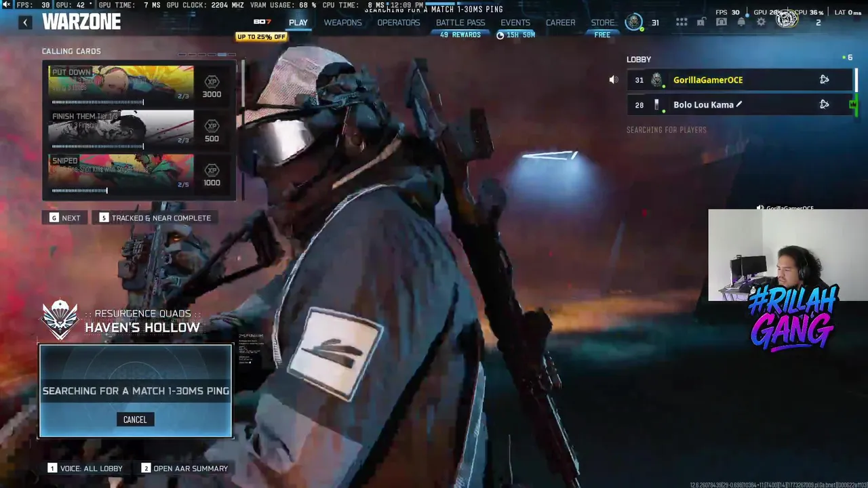Open the BATTLE PASS tab
Image resolution: width=868 pixels, height=488 pixels.
(460, 22)
